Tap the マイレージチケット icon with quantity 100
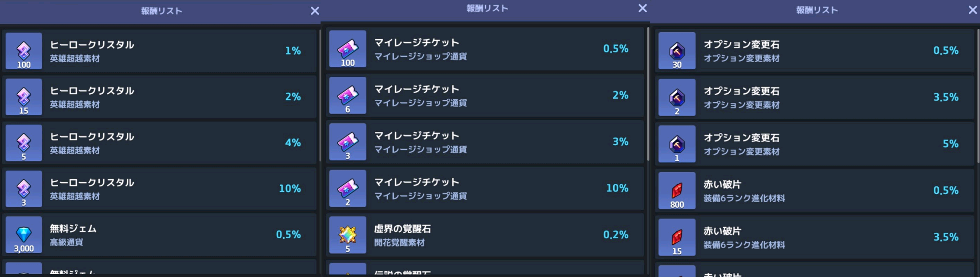 click(348, 49)
